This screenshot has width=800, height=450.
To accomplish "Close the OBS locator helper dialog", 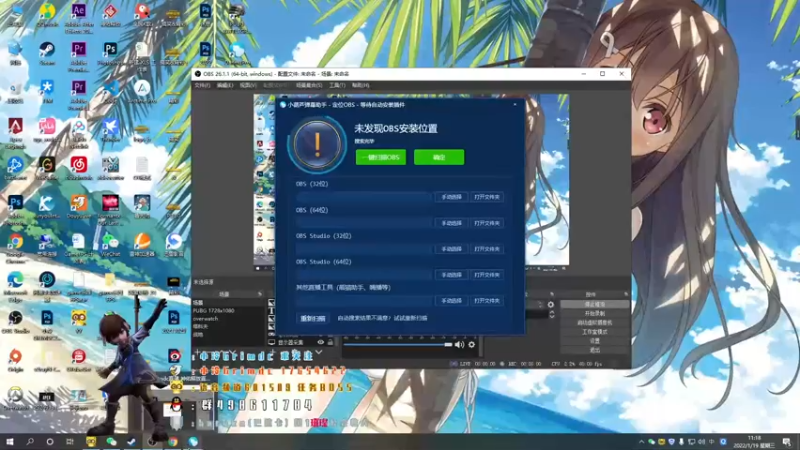I will tap(515, 105).
